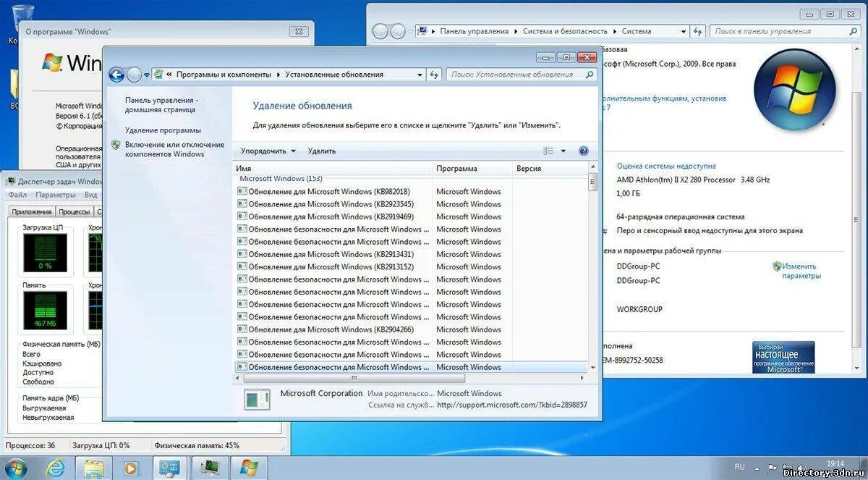Click the updates list scroll-down arrow
This screenshot has width=868, height=480.
593,367
